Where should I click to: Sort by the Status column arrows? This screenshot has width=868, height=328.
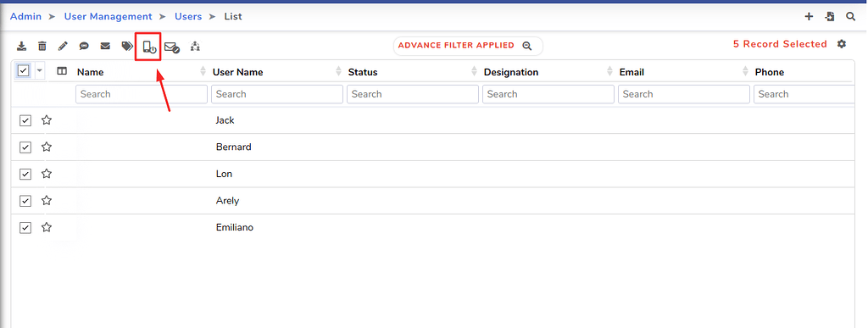[474, 71]
